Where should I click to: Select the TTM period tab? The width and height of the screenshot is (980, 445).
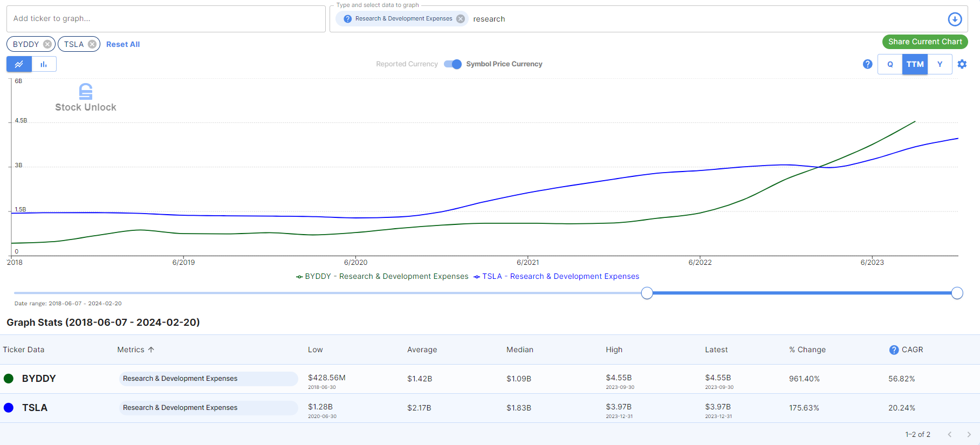[x=915, y=64]
